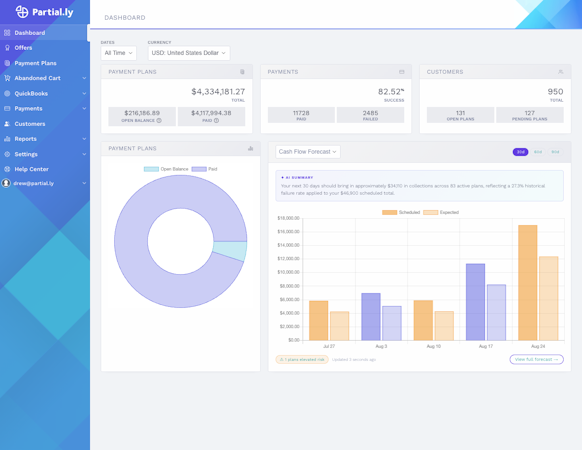Select the 30d forecast range toggle
The image size is (582, 450).
pyautogui.click(x=520, y=152)
